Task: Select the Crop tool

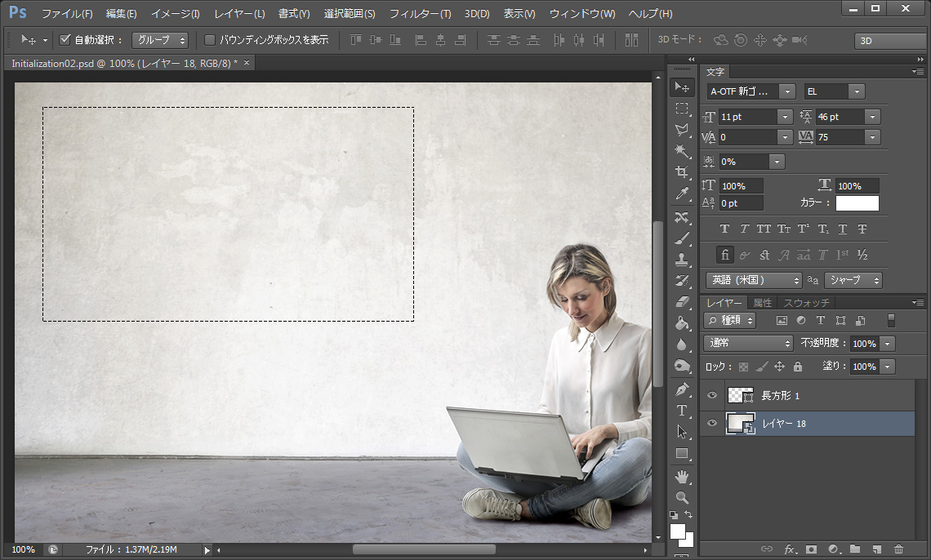Action: tap(682, 172)
